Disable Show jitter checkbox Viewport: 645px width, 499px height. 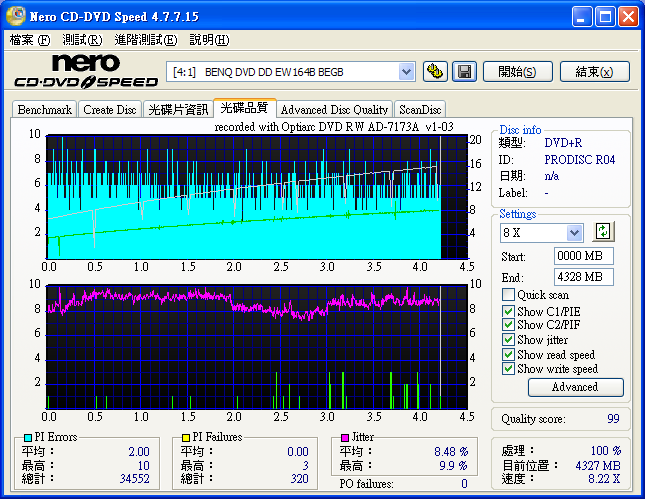508,340
